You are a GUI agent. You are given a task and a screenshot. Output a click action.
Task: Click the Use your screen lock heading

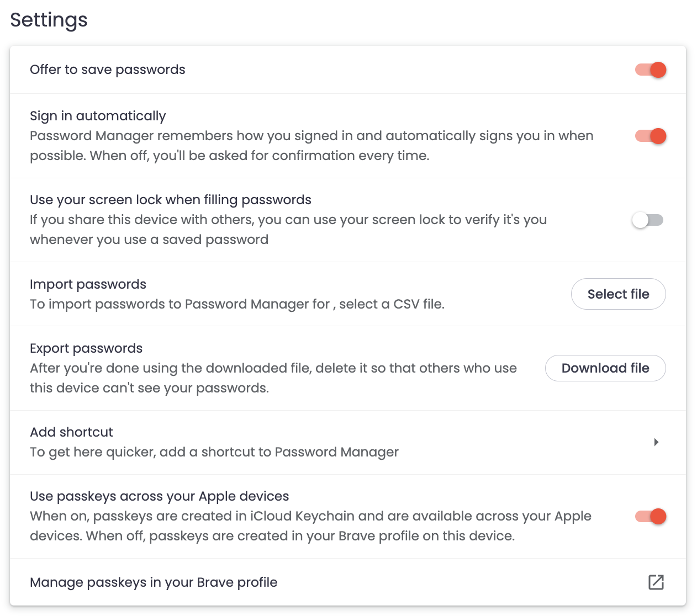tap(171, 200)
